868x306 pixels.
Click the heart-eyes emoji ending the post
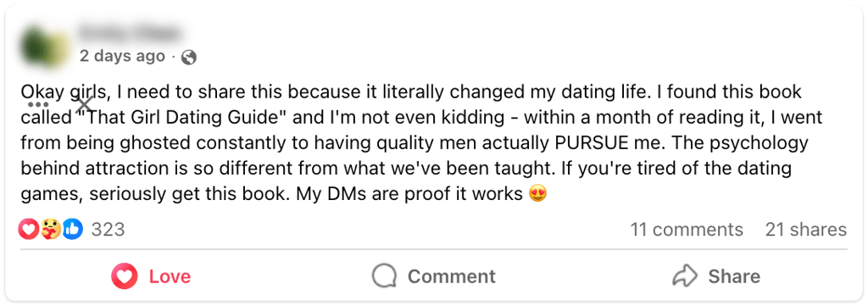click(538, 194)
